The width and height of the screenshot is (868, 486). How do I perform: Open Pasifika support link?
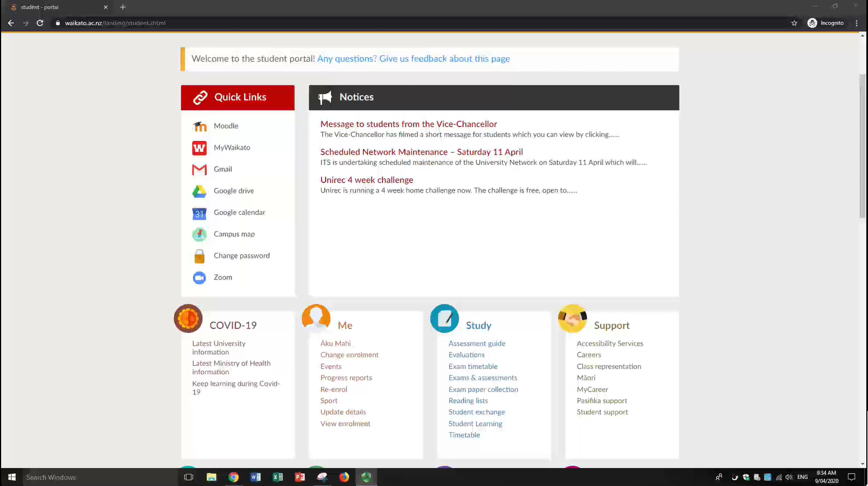601,401
